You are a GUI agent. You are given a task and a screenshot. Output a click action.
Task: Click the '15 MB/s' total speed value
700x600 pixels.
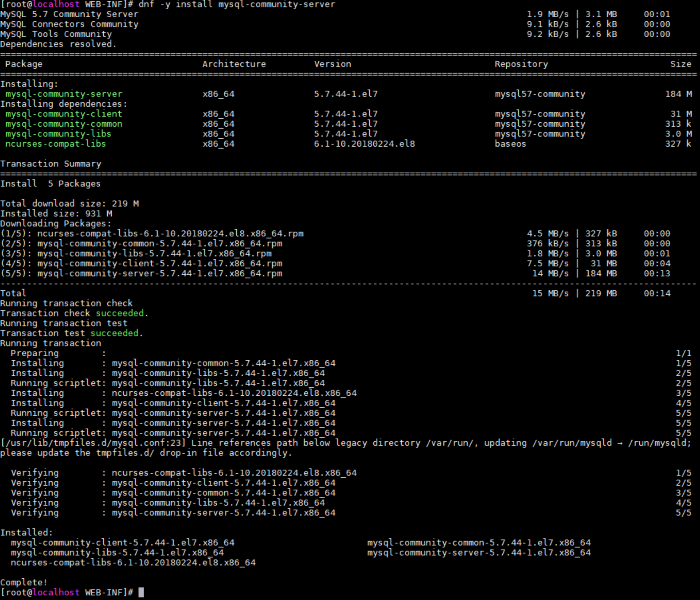point(550,293)
